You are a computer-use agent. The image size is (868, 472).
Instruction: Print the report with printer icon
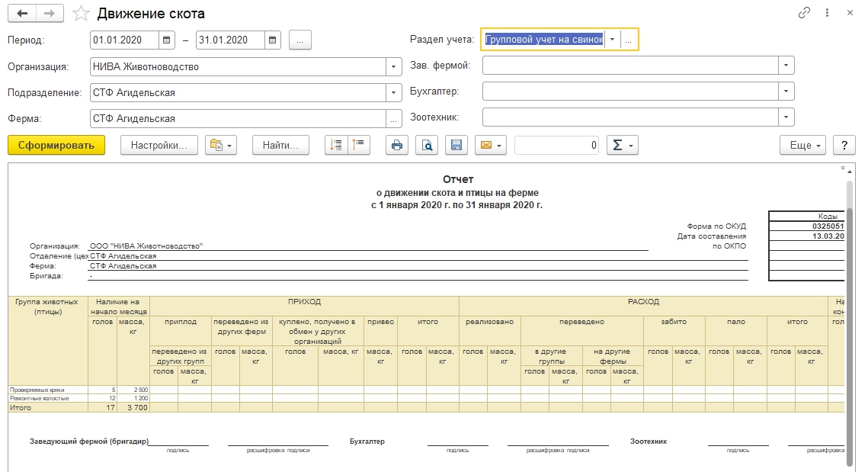click(x=397, y=145)
